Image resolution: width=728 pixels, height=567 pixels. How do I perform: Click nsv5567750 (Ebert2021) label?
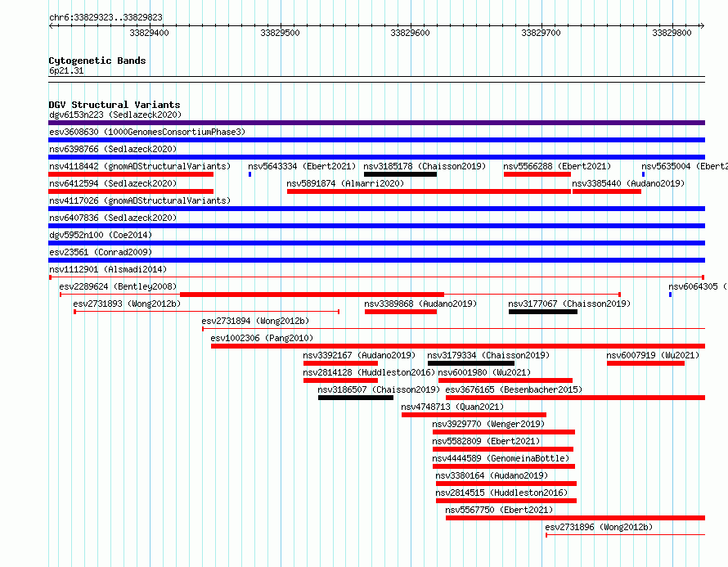pyautogui.click(x=499, y=510)
